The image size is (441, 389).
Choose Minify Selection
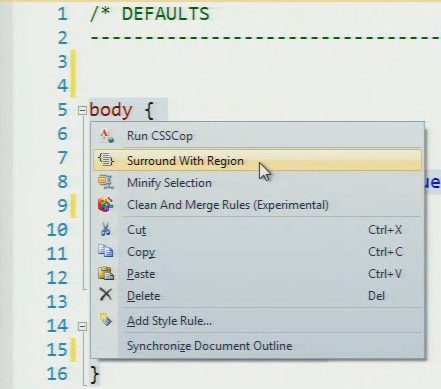coord(257,183)
